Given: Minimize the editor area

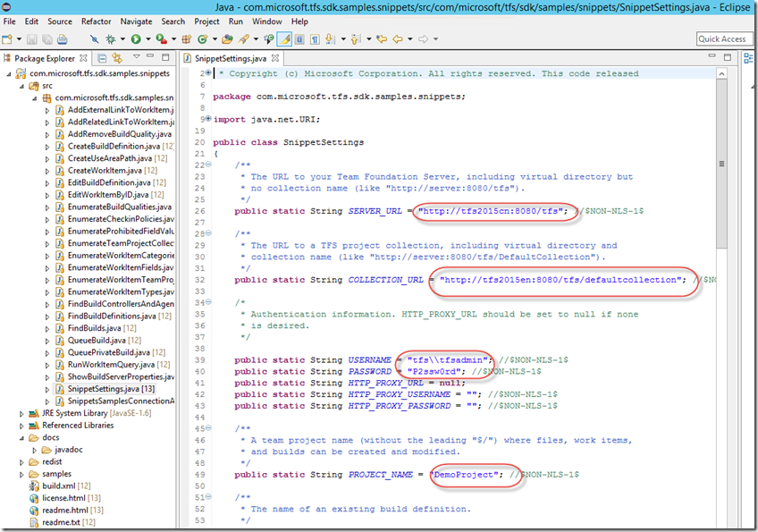Looking at the screenshot, I should 712,56.
